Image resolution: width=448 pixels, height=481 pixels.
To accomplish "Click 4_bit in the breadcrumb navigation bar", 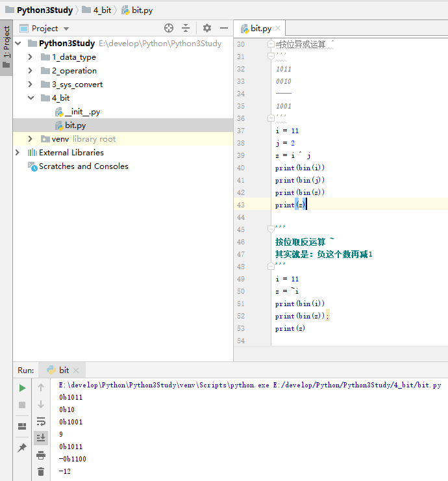I will click(x=101, y=10).
